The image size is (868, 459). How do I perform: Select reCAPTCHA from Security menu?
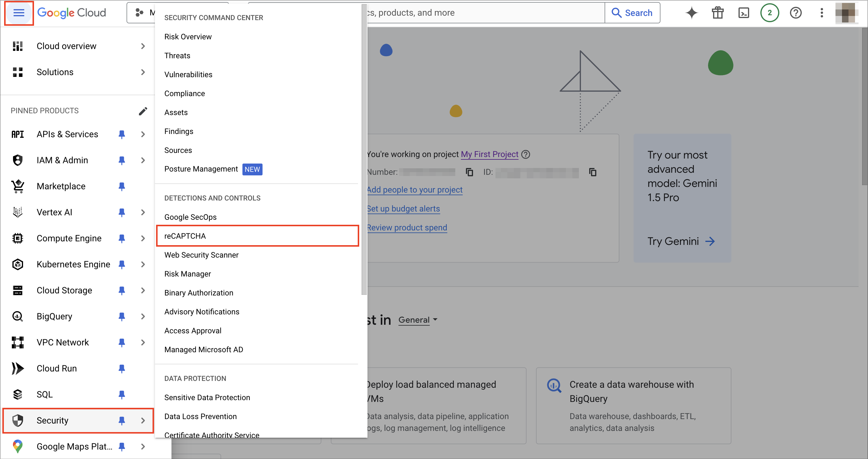pos(258,236)
